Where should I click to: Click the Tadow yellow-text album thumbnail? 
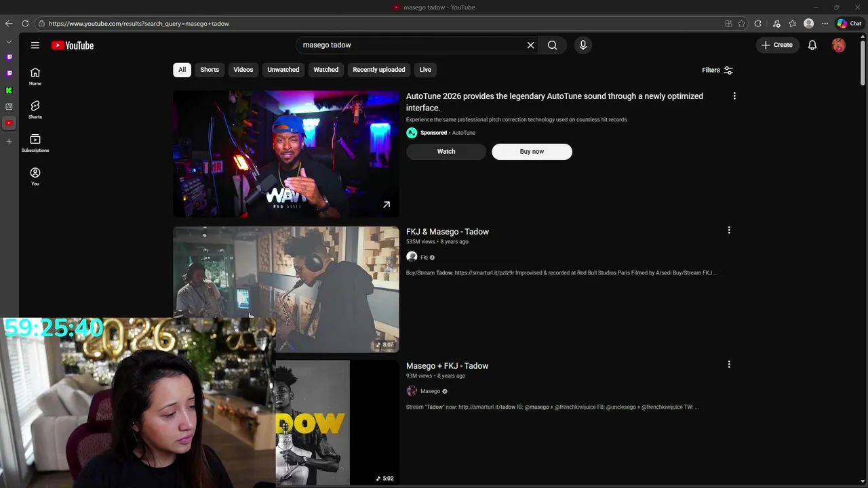(x=337, y=423)
